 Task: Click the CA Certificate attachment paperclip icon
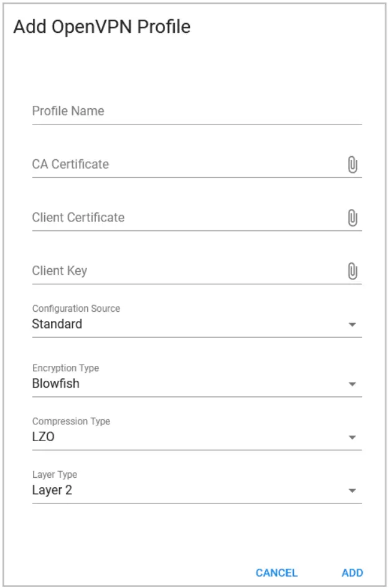tap(354, 164)
